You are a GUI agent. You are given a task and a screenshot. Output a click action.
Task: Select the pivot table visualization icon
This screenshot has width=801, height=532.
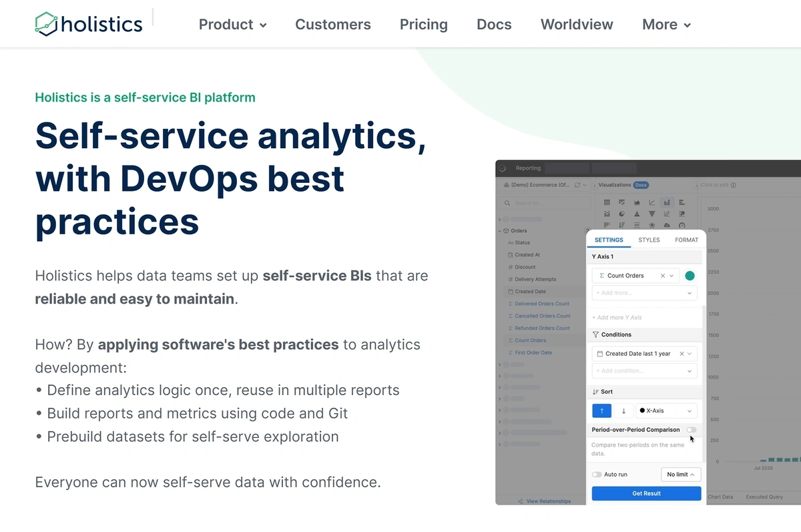[x=622, y=202]
